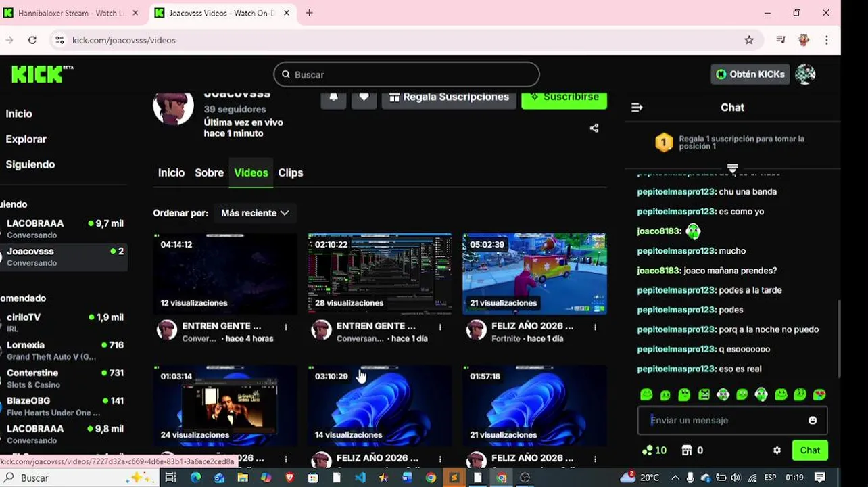Open the Fortnite video thumbnail lasting 05:02:39
The height and width of the screenshot is (487, 868).
pyautogui.click(x=535, y=274)
